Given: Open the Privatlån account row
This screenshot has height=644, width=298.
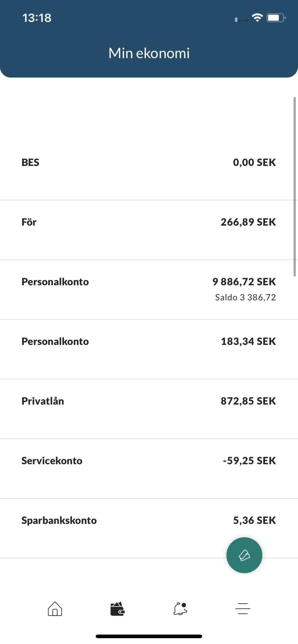Looking at the screenshot, I should 149,409.
